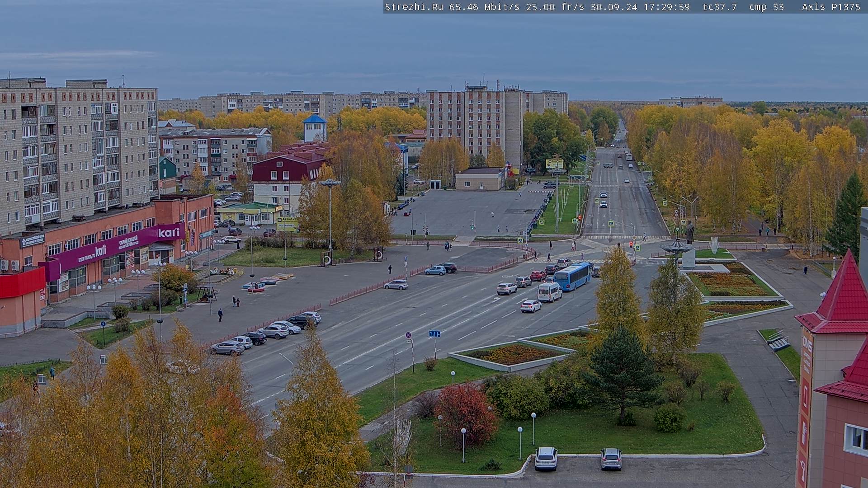Click the 65.46 Mbit/s bitrate value

click(x=484, y=7)
